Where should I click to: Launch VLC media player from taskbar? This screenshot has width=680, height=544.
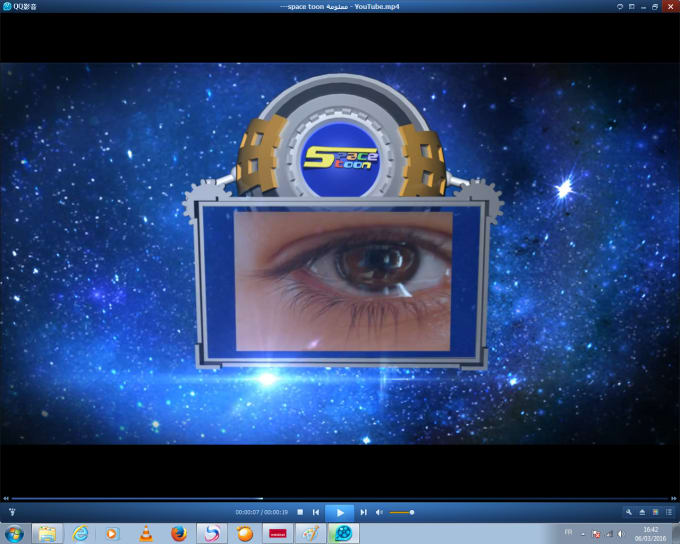click(146, 533)
